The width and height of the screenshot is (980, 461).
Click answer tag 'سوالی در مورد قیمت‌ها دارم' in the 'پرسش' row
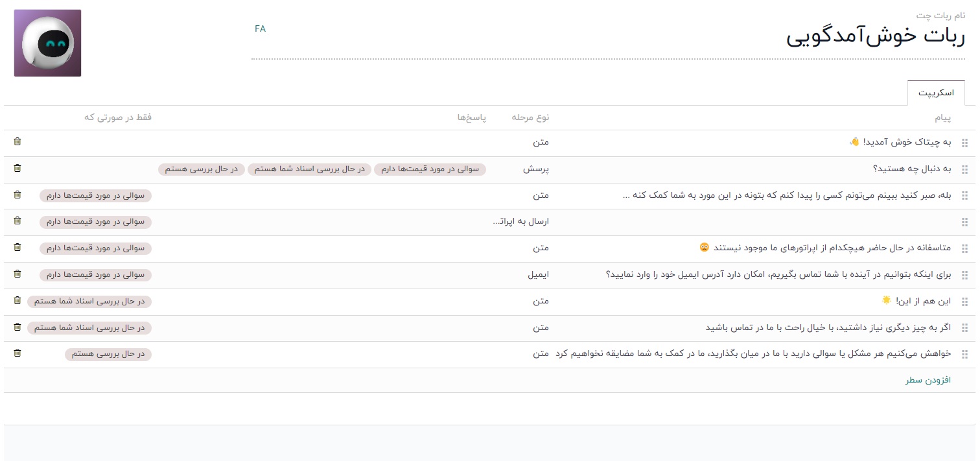[x=430, y=169]
